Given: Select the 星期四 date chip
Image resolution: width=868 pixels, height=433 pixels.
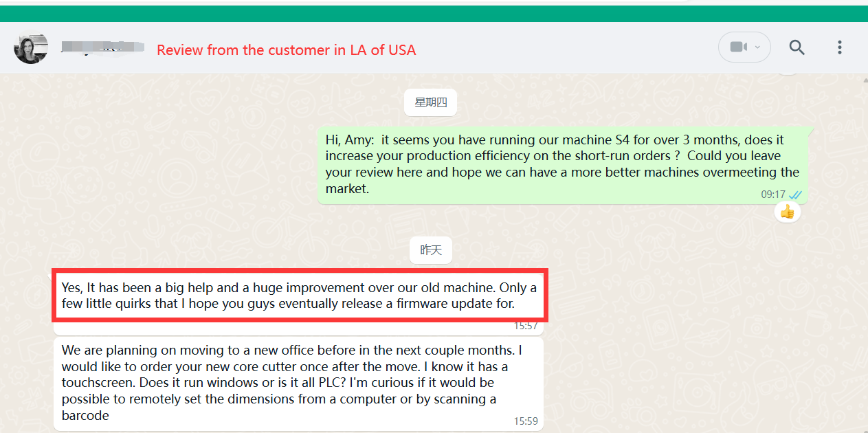Looking at the screenshot, I should click(x=431, y=103).
